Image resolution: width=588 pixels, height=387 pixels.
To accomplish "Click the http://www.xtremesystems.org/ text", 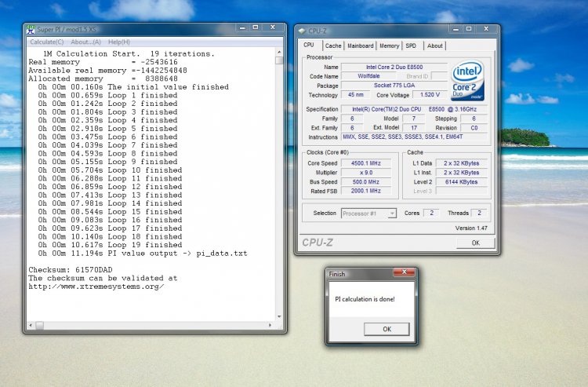I will pos(96,287).
